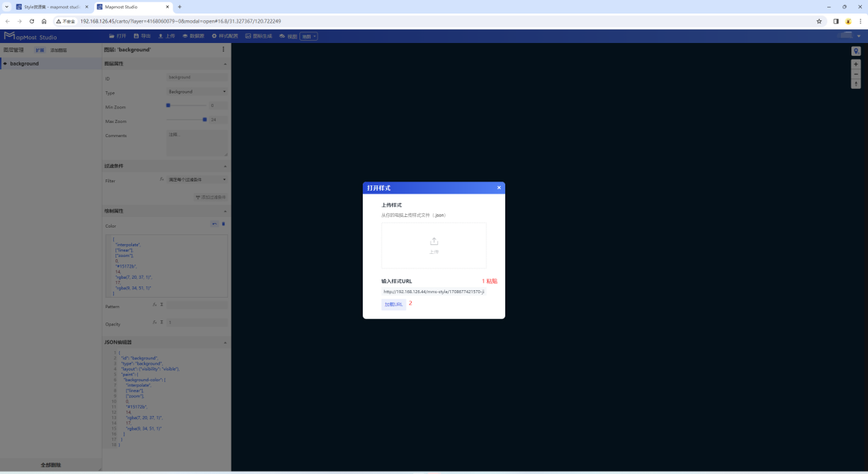Click the Color expression editor box

(x=166, y=267)
